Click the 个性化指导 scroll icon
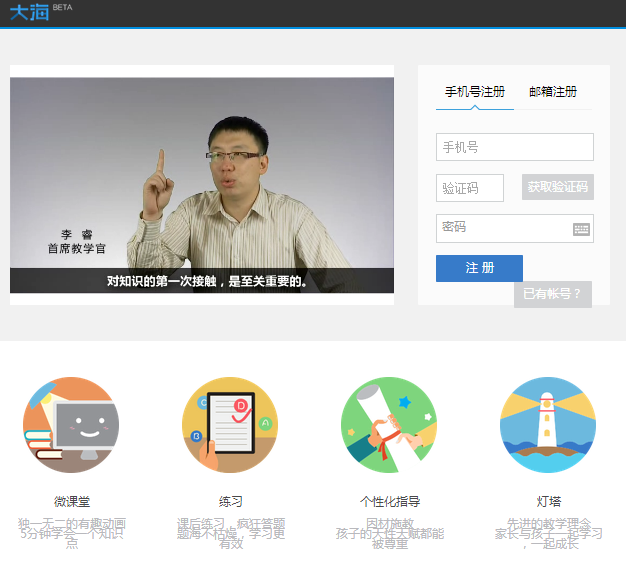 coord(389,425)
